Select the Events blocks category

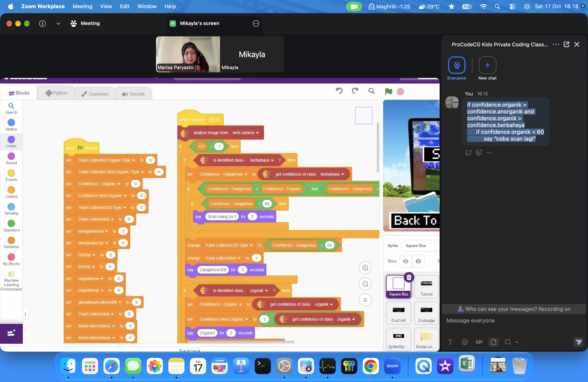[11, 175]
